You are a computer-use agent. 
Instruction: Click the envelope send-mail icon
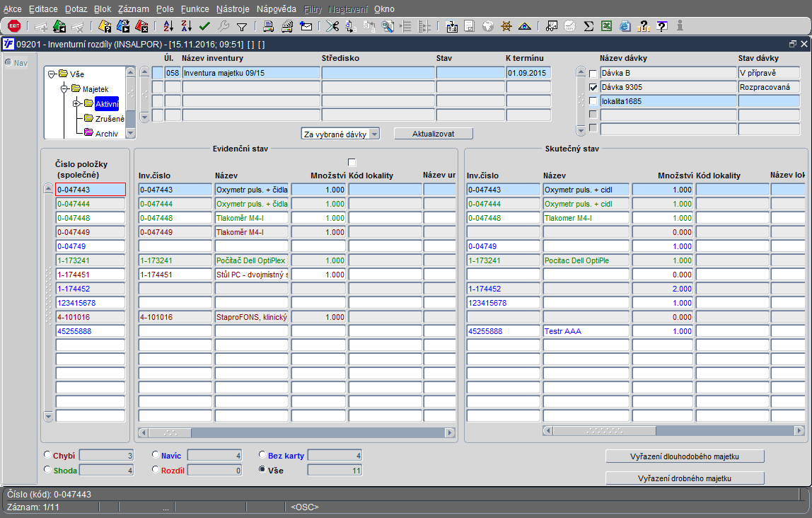pyautogui.click(x=306, y=26)
